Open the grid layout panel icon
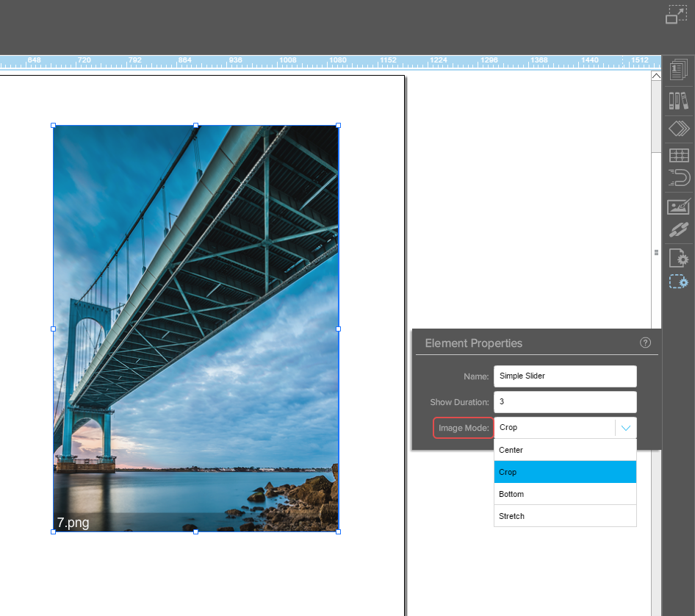Screen dimensions: 695x616 (678, 155)
